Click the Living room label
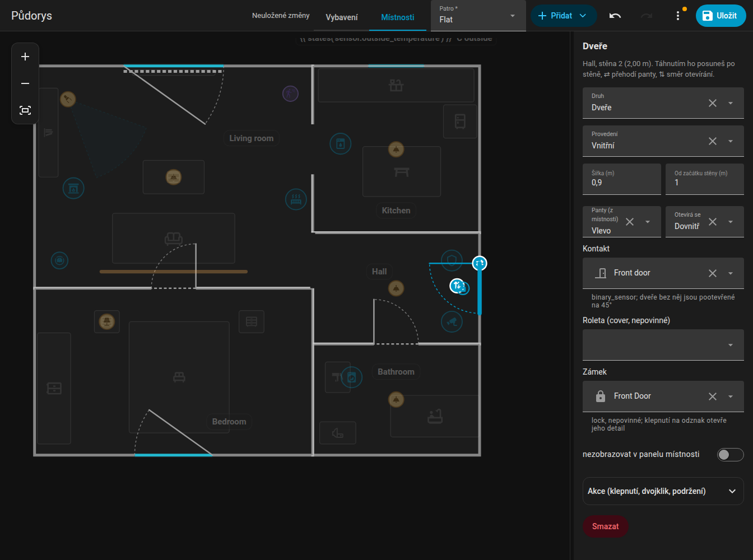Screen dimensions: 753x560 coord(252,138)
